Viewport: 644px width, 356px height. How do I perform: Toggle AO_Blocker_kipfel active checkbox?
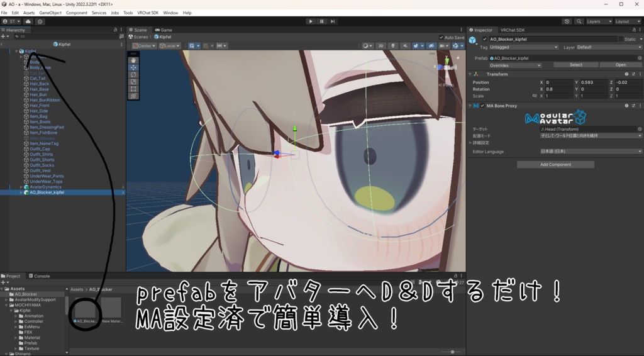tap(485, 39)
